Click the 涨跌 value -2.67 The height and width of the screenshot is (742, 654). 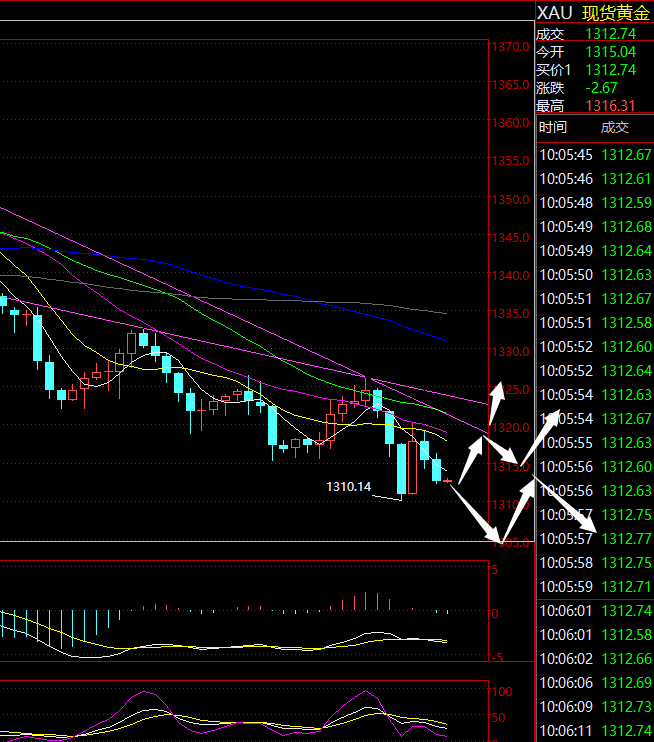(601, 88)
